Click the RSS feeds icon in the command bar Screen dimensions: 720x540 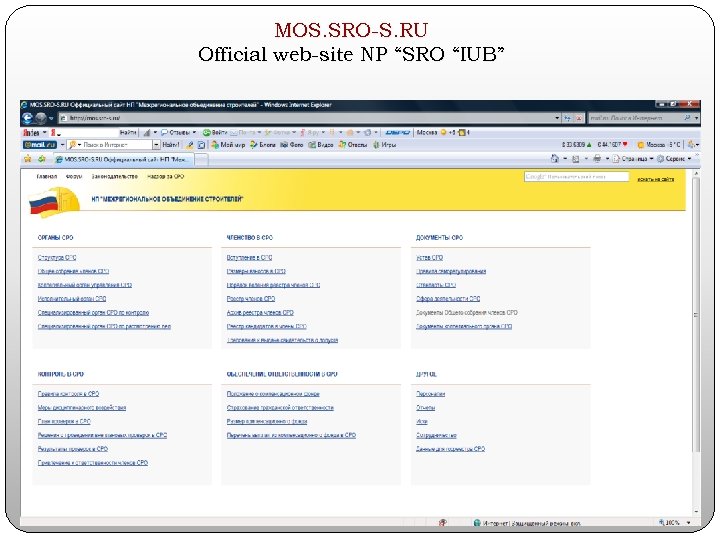(x=575, y=159)
